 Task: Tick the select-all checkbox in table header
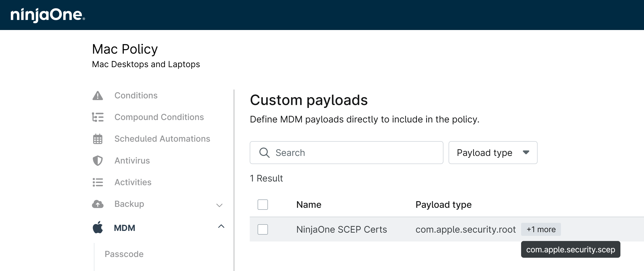(263, 204)
